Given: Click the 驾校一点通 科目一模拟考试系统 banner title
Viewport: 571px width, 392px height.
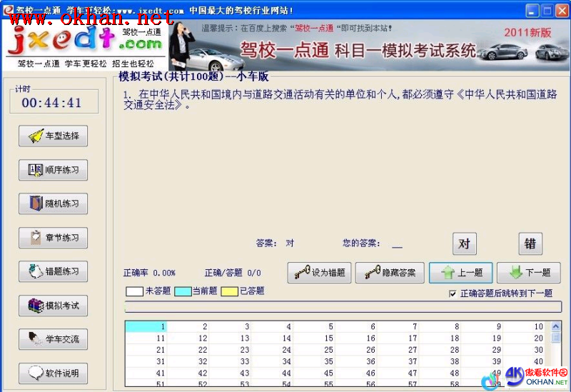Looking at the screenshot, I should (x=358, y=50).
